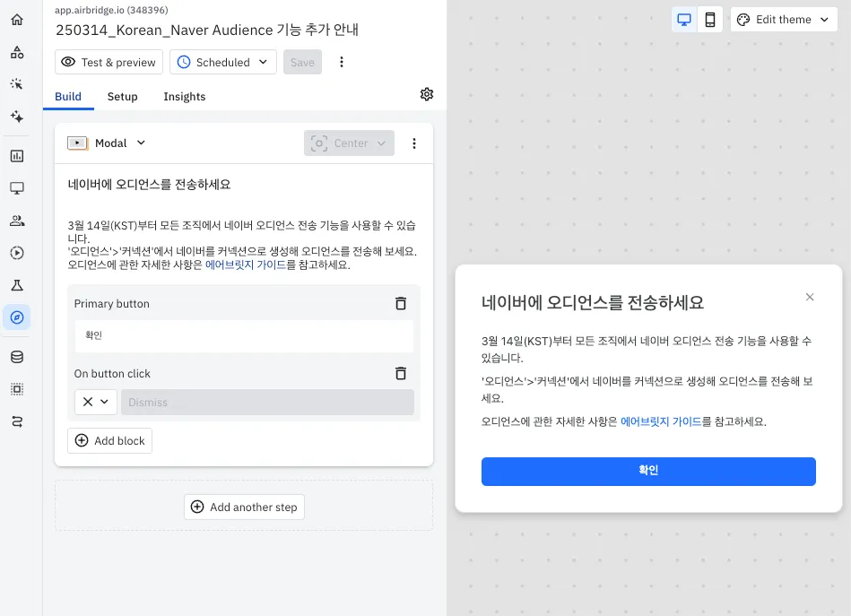Open the database stack sidebar icon

tap(17, 357)
